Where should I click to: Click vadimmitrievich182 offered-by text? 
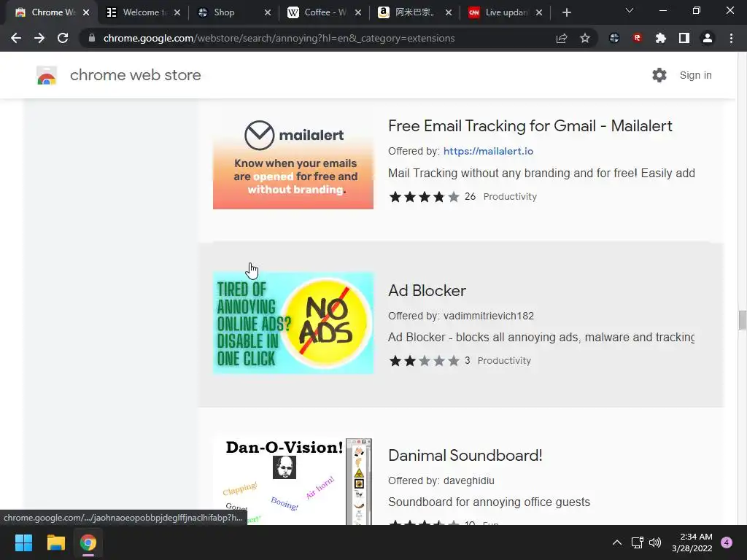[x=488, y=316]
